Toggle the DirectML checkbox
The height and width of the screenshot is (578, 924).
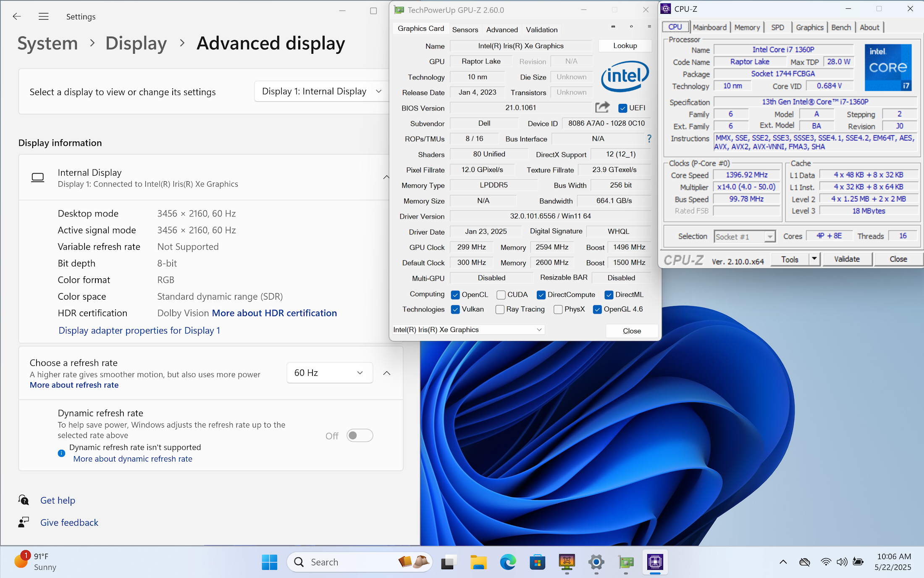click(x=609, y=295)
